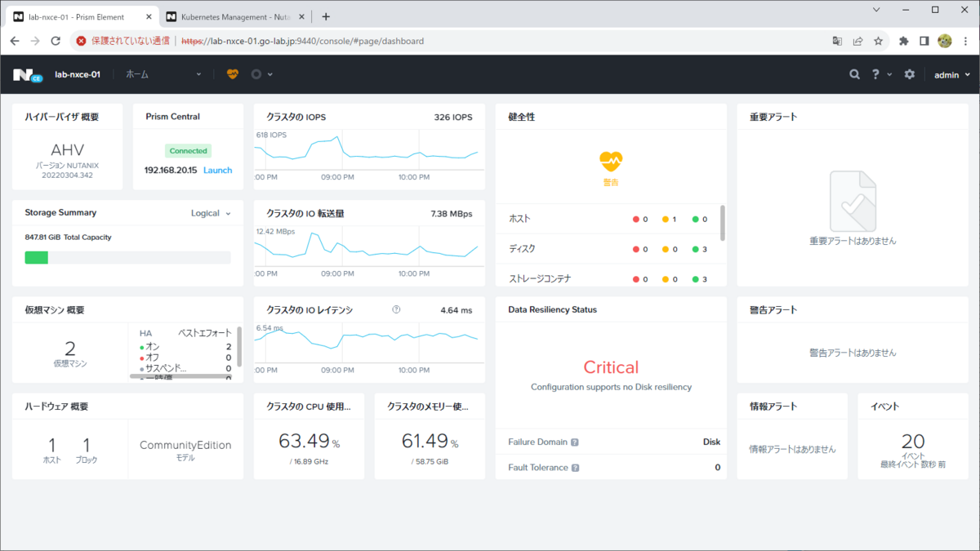Open the settings gear icon
The image size is (980, 551).
pos(910,74)
